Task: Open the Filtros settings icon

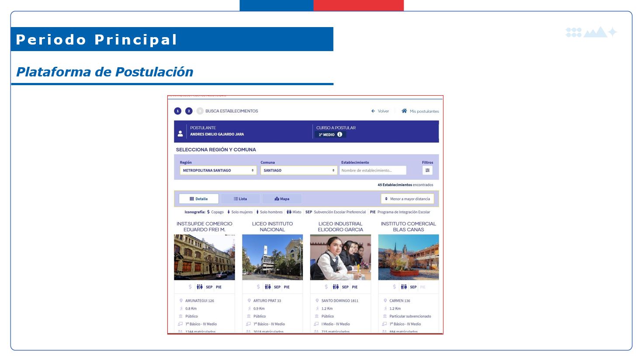Action: (x=427, y=170)
